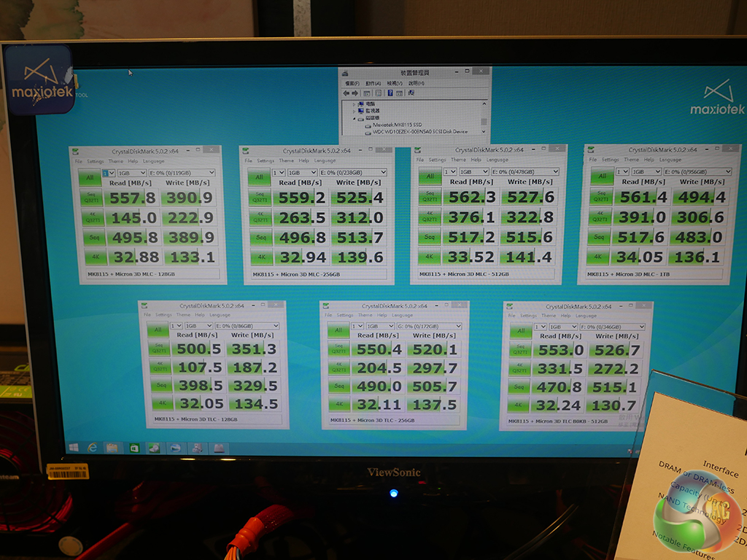Go forward in Device Manager toolbar

click(355, 93)
